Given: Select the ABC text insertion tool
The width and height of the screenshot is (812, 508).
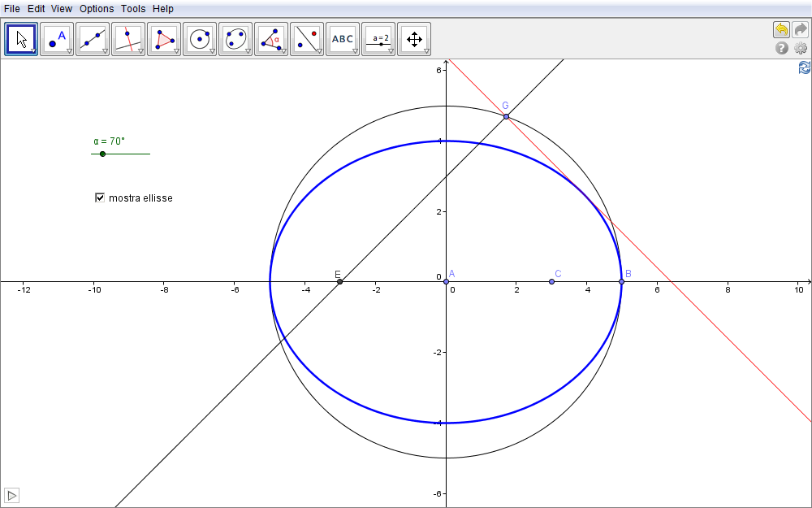Looking at the screenshot, I should pos(343,39).
